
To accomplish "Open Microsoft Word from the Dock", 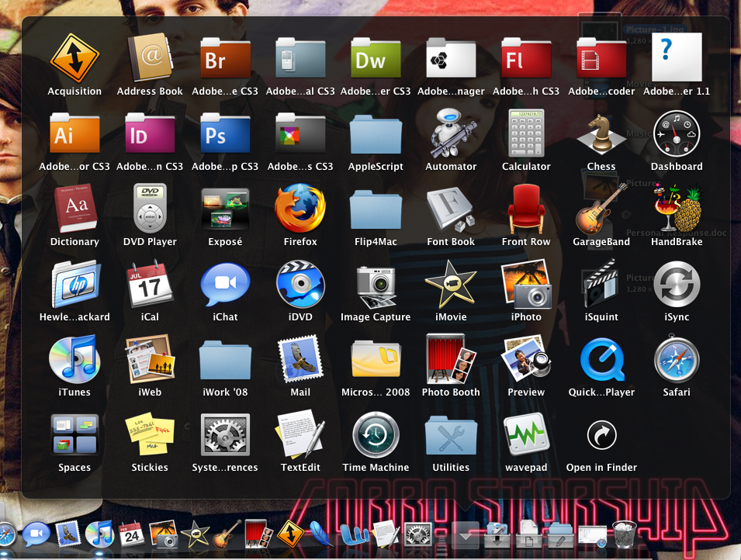I will click(354, 534).
